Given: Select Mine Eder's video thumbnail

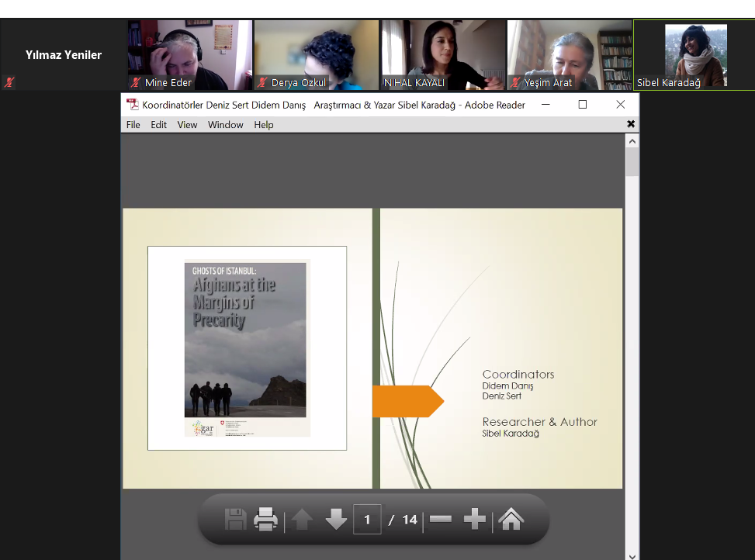Looking at the screenshot, I should [x=190, y=54].
